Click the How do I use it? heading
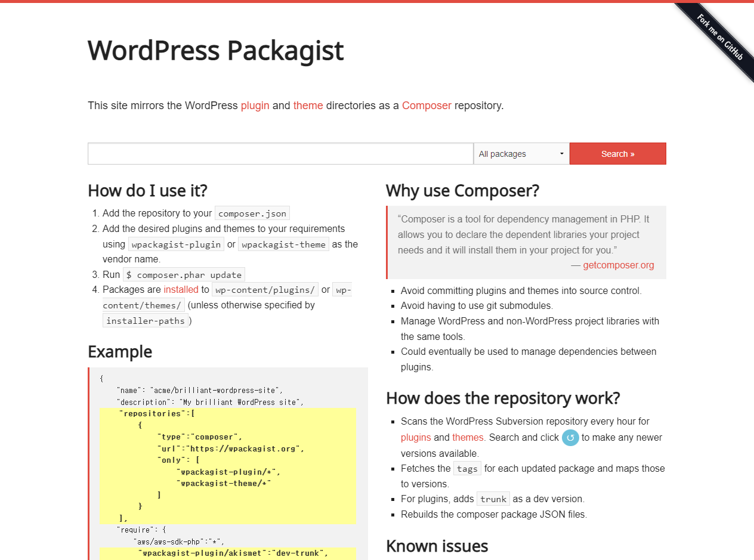Image resolution: width=754 pixels, height=560 pixels. [147, 191]
